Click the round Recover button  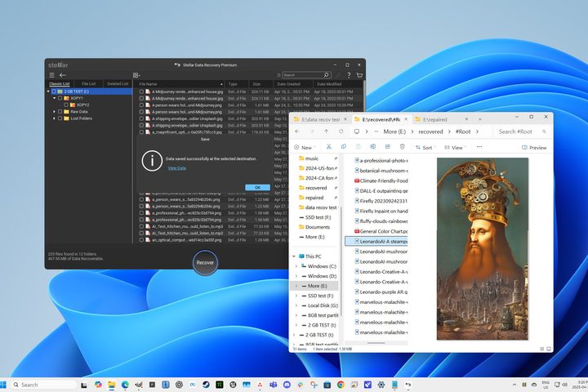[x=205, y=263]
